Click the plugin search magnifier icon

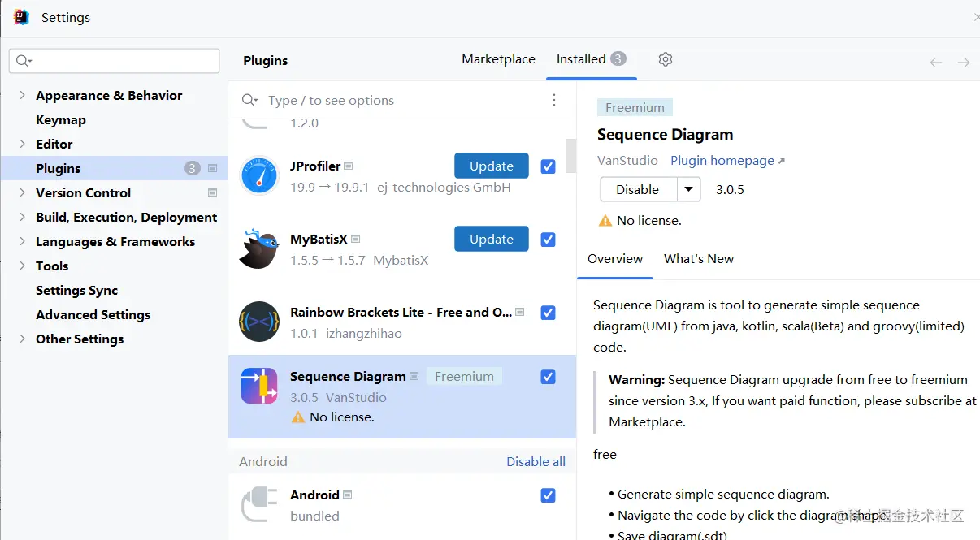tap(249, 100)
